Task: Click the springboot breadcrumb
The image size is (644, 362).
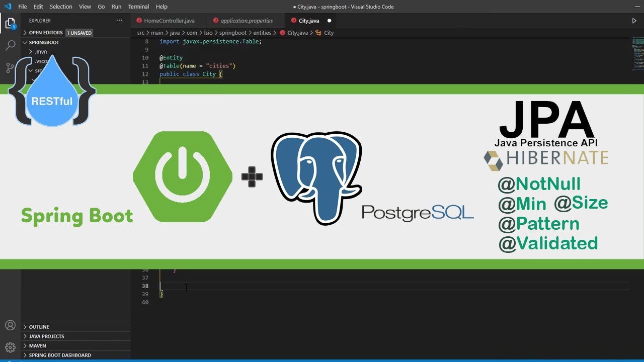Action: 232,33
